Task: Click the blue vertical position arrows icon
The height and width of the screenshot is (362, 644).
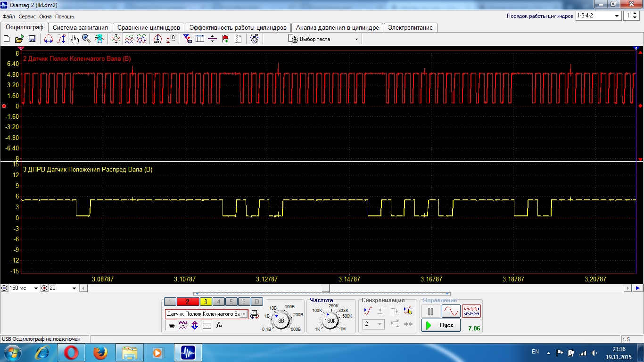Action: (195, 325)
